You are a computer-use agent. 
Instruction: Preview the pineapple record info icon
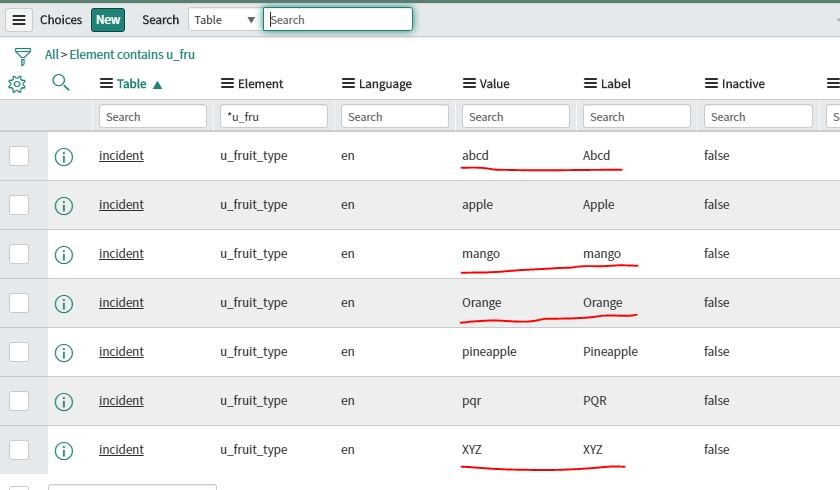point(64,353)
